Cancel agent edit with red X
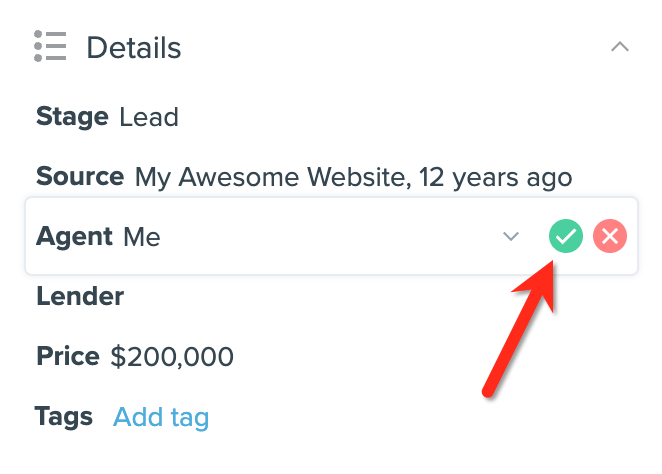This screenshot has width=662, height=474. (610, 236)
